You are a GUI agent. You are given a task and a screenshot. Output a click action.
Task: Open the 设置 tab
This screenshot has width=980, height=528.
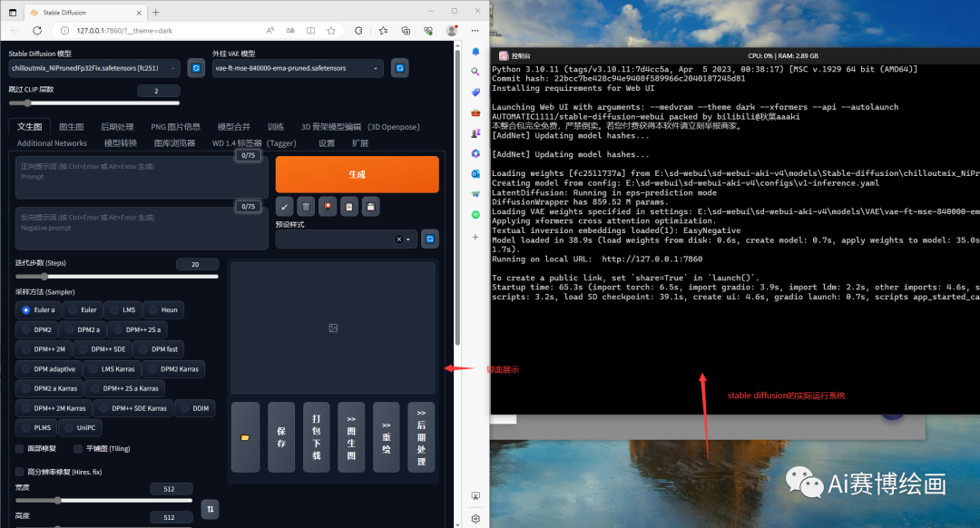tap(327, 143)
